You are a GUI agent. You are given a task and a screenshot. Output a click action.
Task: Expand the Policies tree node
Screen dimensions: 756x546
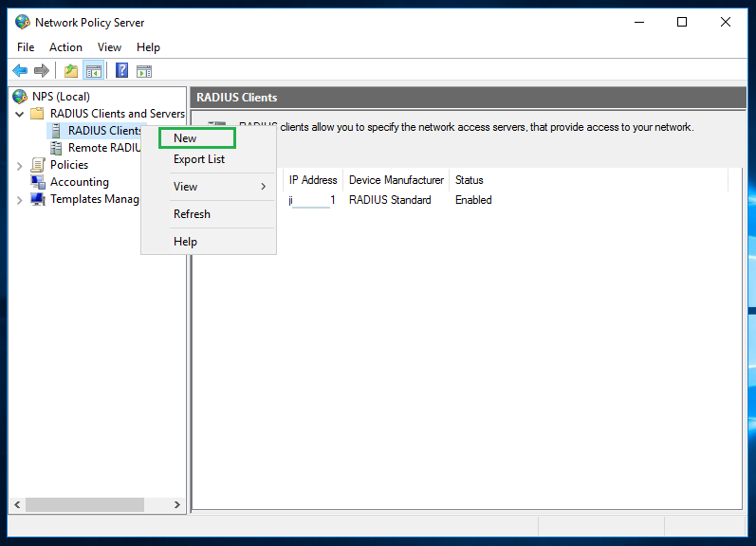point(20,165)
